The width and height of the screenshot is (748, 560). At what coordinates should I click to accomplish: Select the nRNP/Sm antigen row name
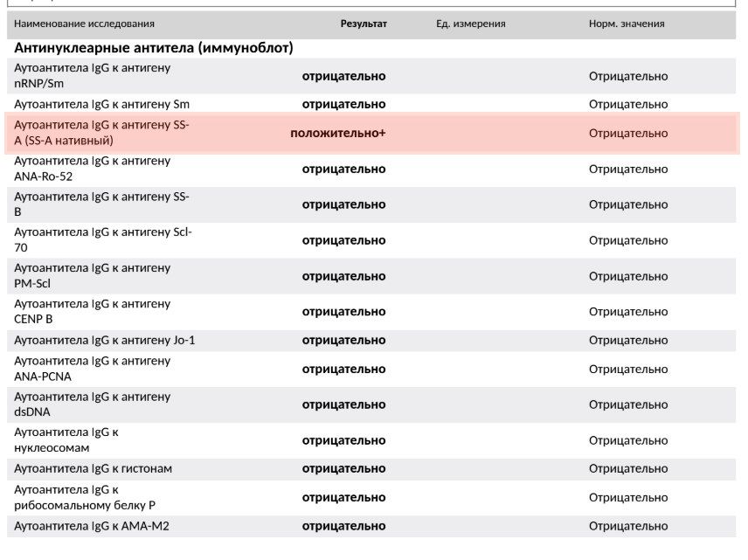tap(92, 76)
